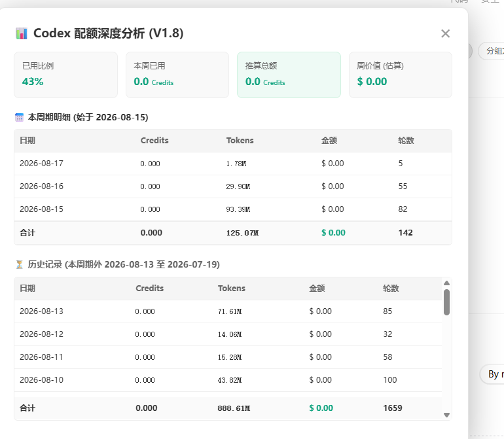Click the rounds value 32
The height and width of the screenshot is (439, 504).
(x=387, y=334)
